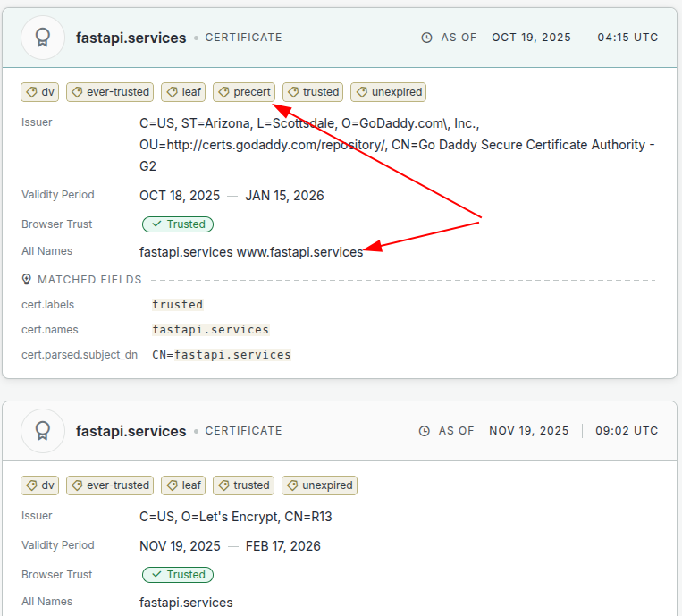Select the precert tag label
The width and height of the screenshot is (682, 616).
click(x=244, y=92)
